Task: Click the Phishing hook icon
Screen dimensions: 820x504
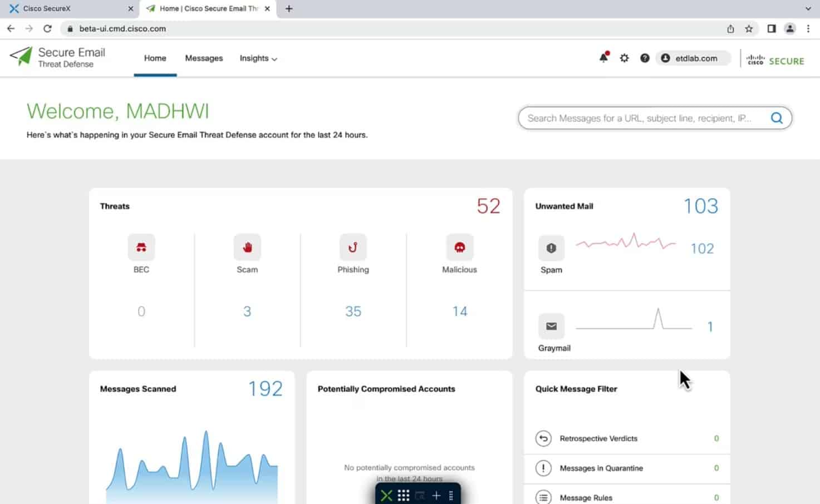Action: coord(352,247)
